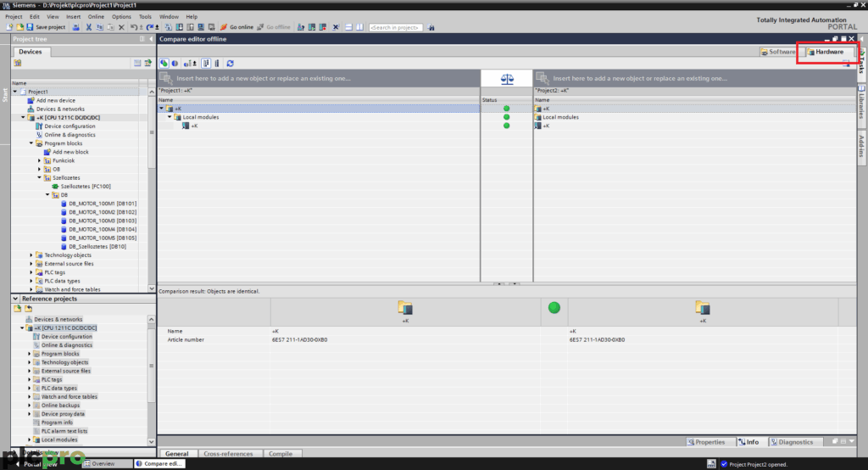Image resolution: width=868 pixels, height=470 pixels.
Task: Click the Copy toolbar icon
Action: [100, 27]
